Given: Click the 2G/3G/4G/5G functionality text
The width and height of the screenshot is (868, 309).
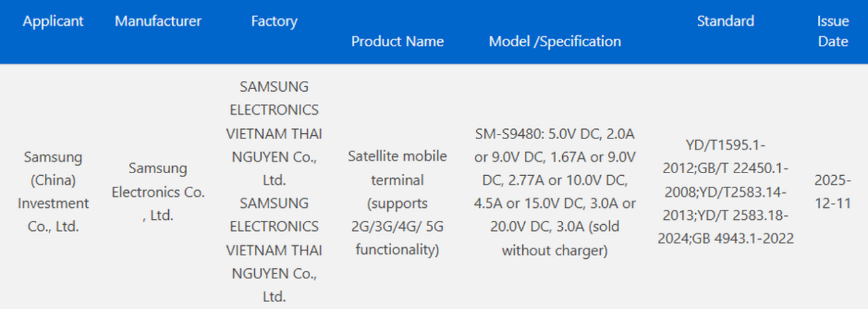Looking at the screenshot, I should (x=397, y=238).
